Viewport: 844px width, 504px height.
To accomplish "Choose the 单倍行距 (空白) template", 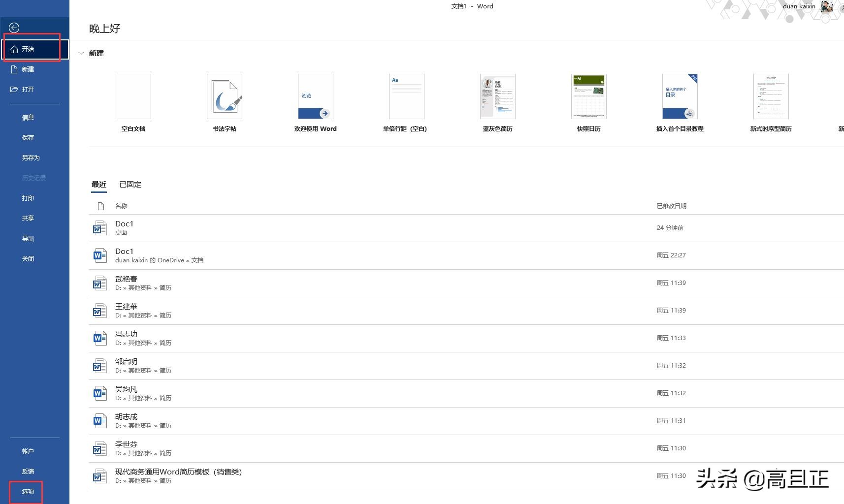I will (407, 96).
